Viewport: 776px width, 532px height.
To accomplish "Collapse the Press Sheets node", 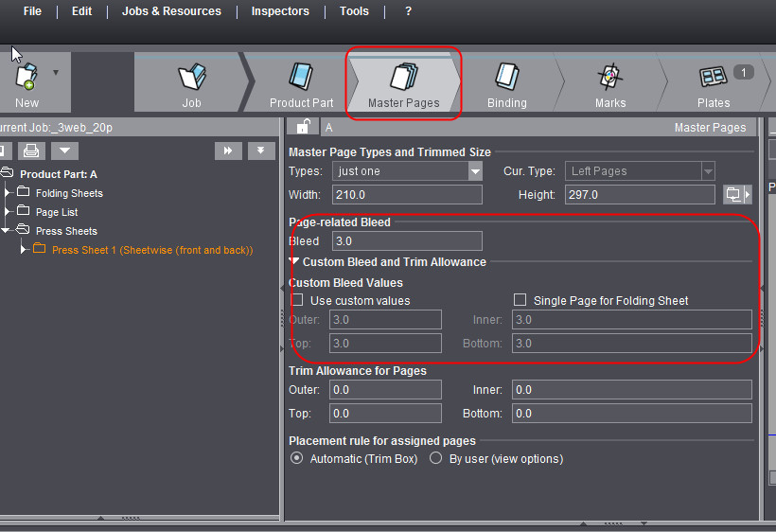I will [x=6, y=230].
